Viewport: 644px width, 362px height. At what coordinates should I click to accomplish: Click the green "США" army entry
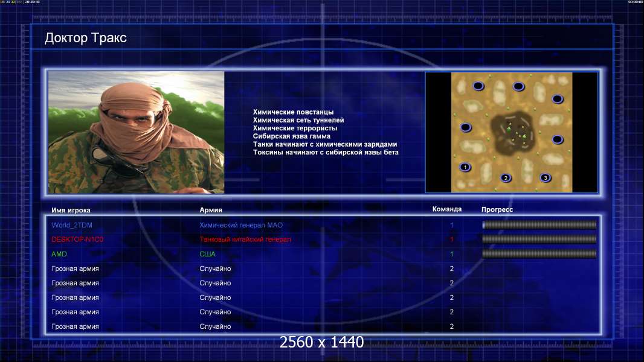pos(207,254)
